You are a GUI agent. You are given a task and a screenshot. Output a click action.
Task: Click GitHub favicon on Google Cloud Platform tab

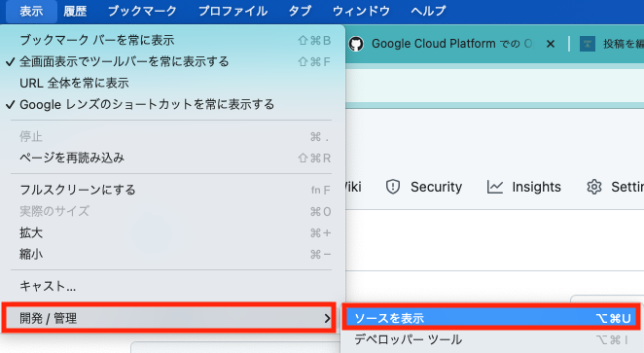[356, 44]
